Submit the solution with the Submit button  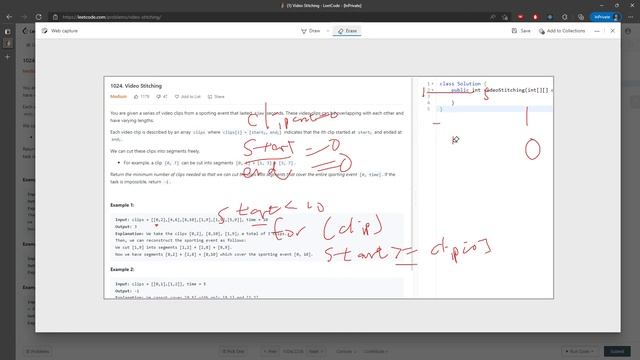617,351
